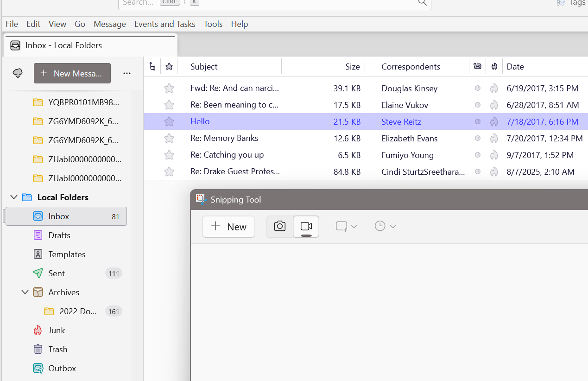Star the Re: Memory Banks message
Screen dimensions: 588x381
click(169, 139)
